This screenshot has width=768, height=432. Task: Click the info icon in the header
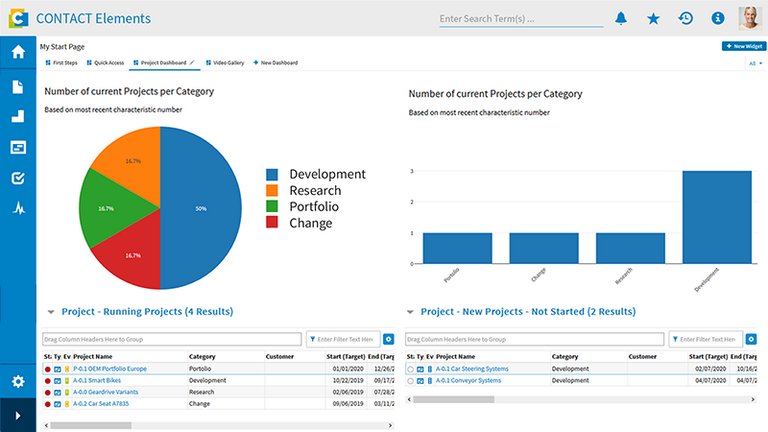tap(717, 18)
